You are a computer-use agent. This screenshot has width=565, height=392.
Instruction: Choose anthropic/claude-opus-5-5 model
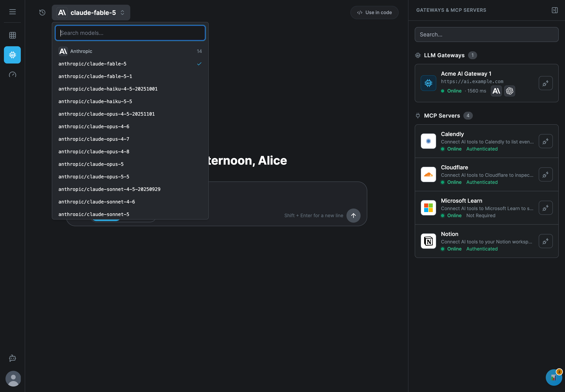(130, 177)
